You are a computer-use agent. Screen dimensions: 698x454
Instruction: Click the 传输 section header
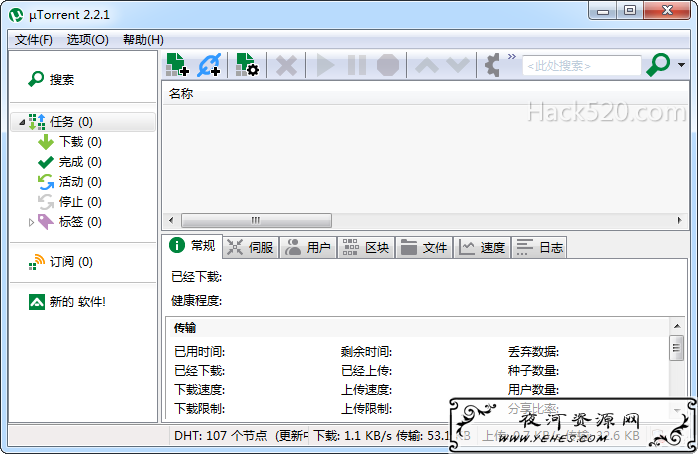point(185,328)
